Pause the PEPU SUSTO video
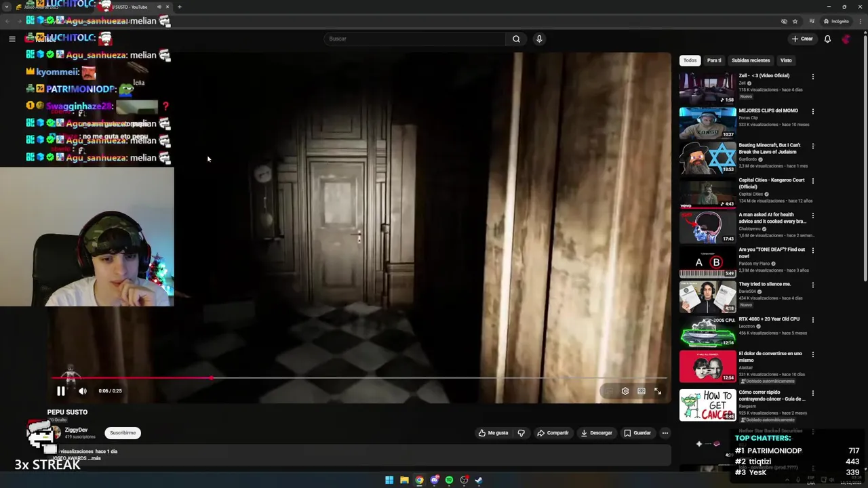 (x=60, y=391)
